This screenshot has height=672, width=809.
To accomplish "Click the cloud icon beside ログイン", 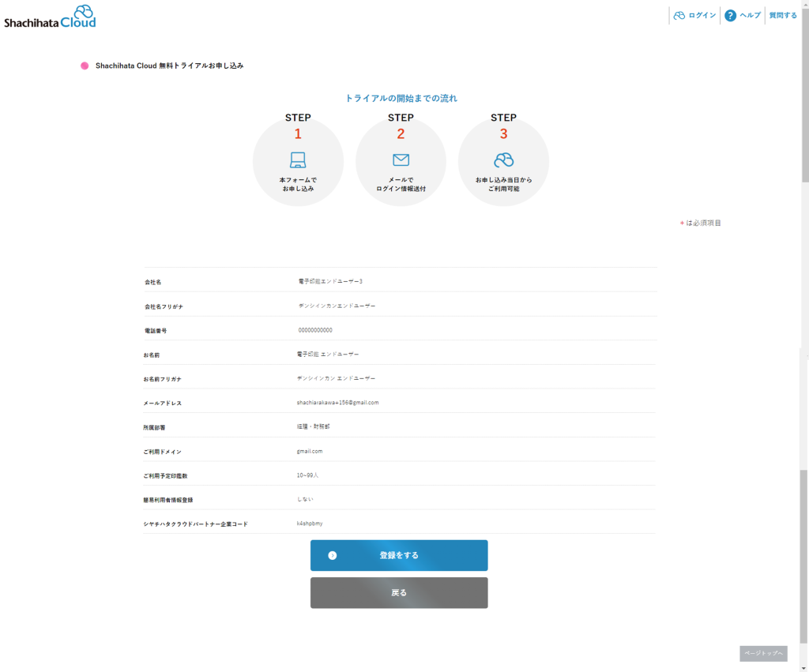I will tap(679, 16).
